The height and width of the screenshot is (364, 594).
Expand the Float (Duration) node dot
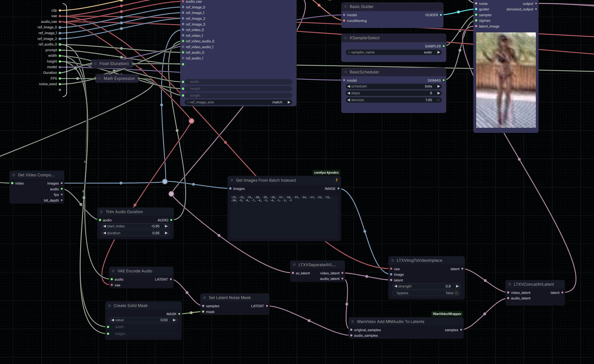pyautogui.click(x=95, y=64)
